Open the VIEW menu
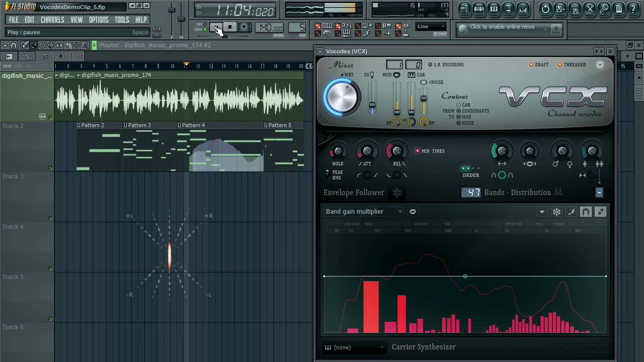The image size is (644, 362). point(76,20)
